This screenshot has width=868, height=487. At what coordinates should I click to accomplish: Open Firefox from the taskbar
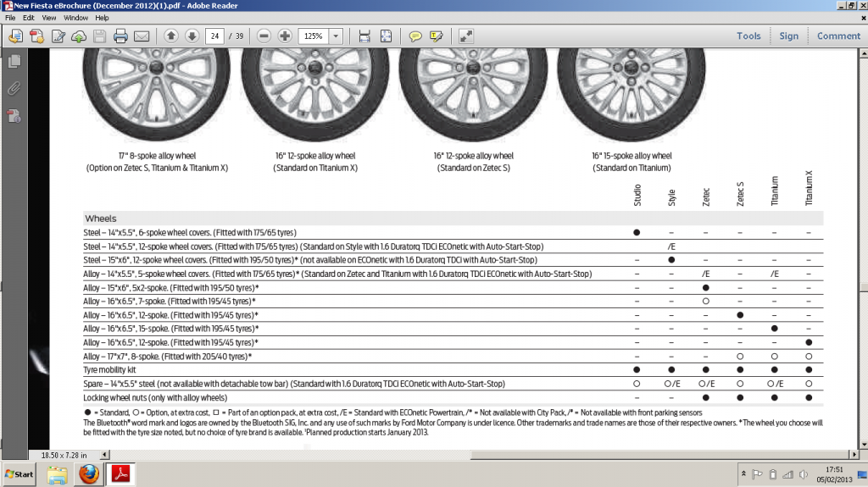click(88, 474)
